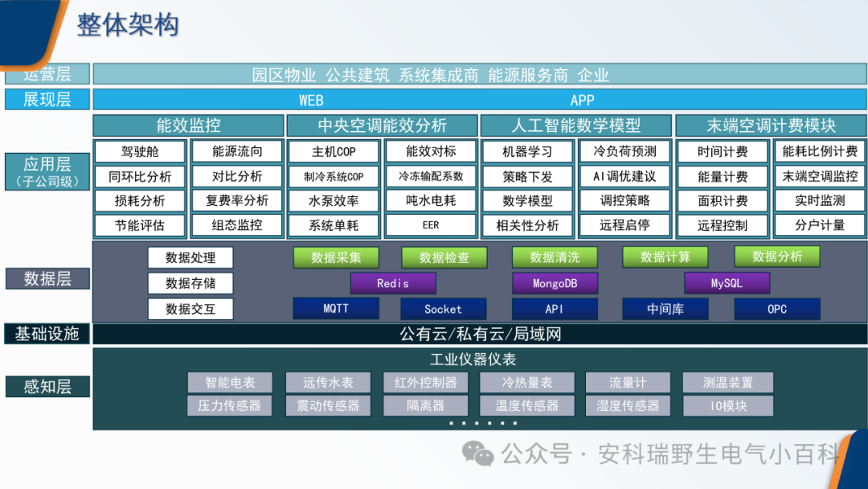
Task: Click the 基础设施 layer label
Action: 47,334
